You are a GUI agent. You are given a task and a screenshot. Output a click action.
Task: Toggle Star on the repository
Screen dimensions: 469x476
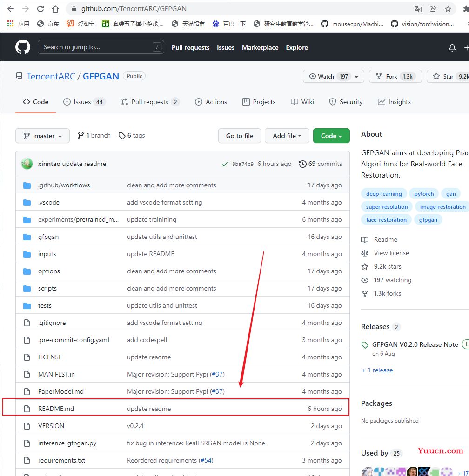pos(448,76)
